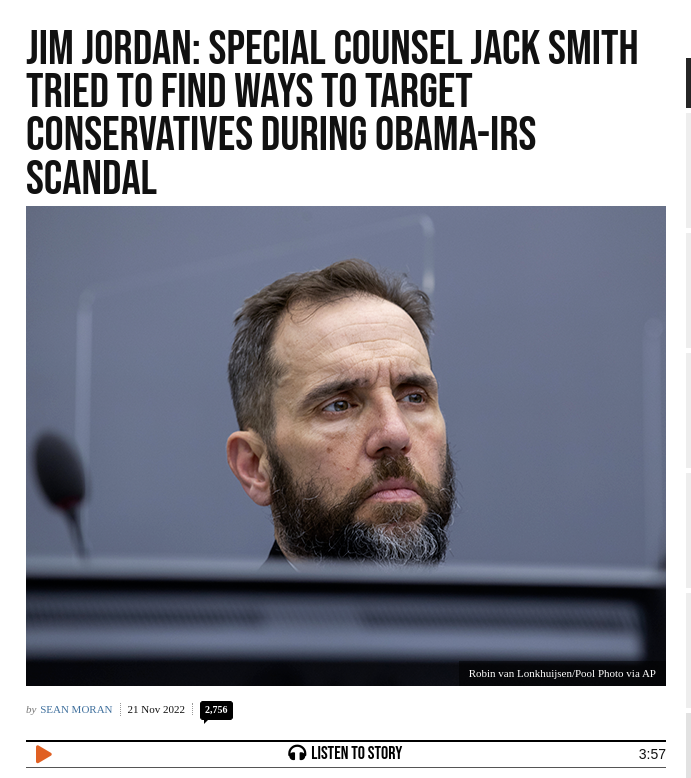Click the Jim Jordan article headline
This screenshot has width=691, height=778.
click(332, 112)
